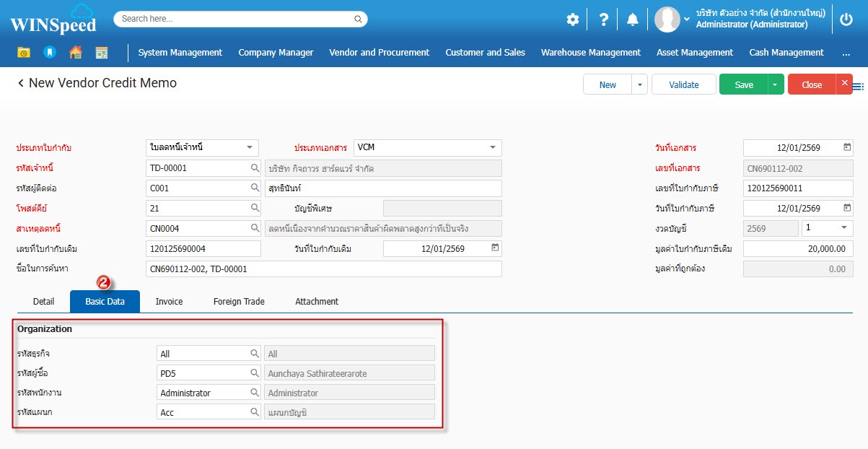This screenshot has width=868, height=449.
Task: Expand the VCM document type dropdown
Action: pyautogui.click(x=493, y=147)
